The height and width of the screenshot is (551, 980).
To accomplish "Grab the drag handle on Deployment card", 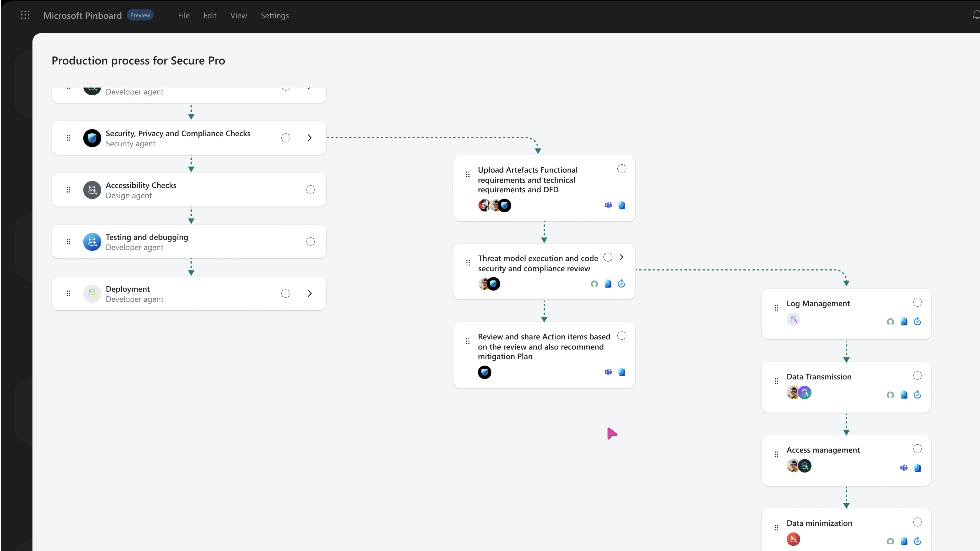I will click(68, 294).
